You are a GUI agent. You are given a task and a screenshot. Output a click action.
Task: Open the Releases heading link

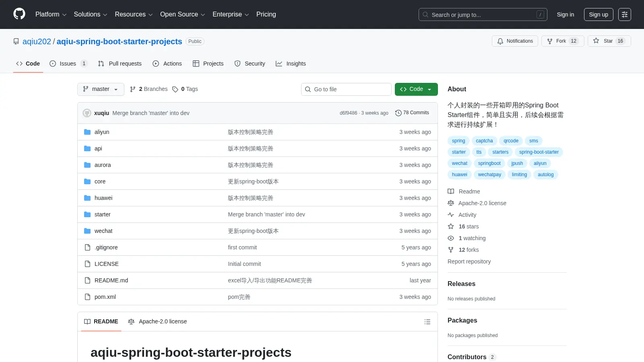click(x=461, y=284)
